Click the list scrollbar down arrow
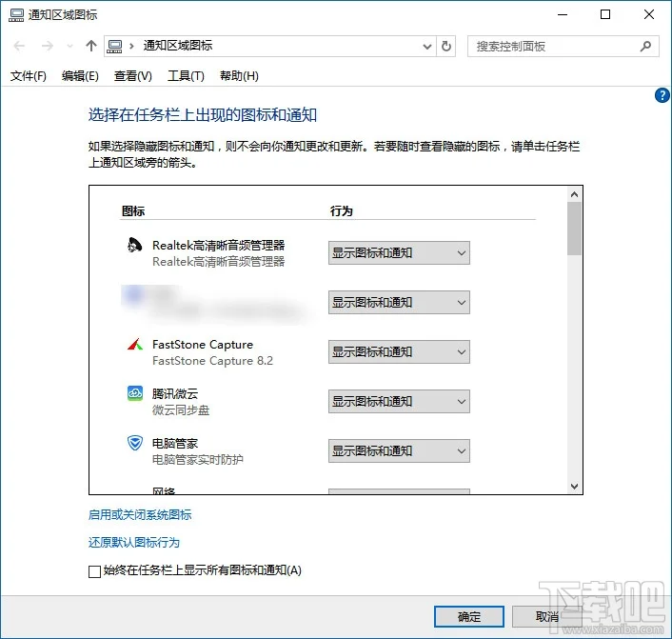 coord(574,487)
